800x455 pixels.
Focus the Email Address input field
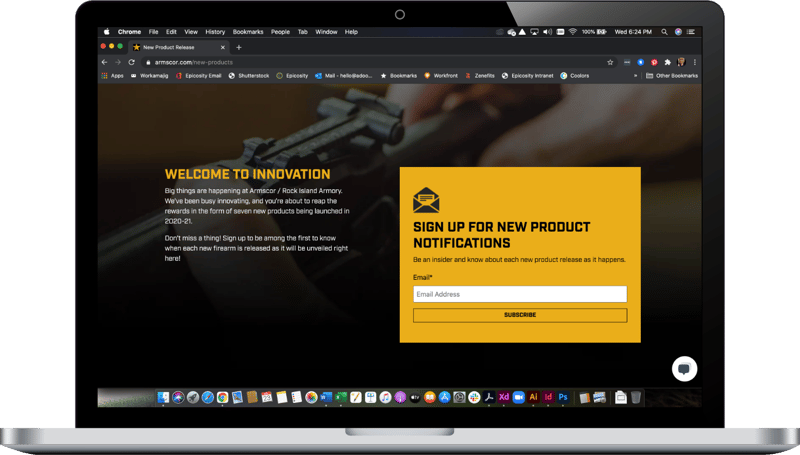(x=520, y=294)
